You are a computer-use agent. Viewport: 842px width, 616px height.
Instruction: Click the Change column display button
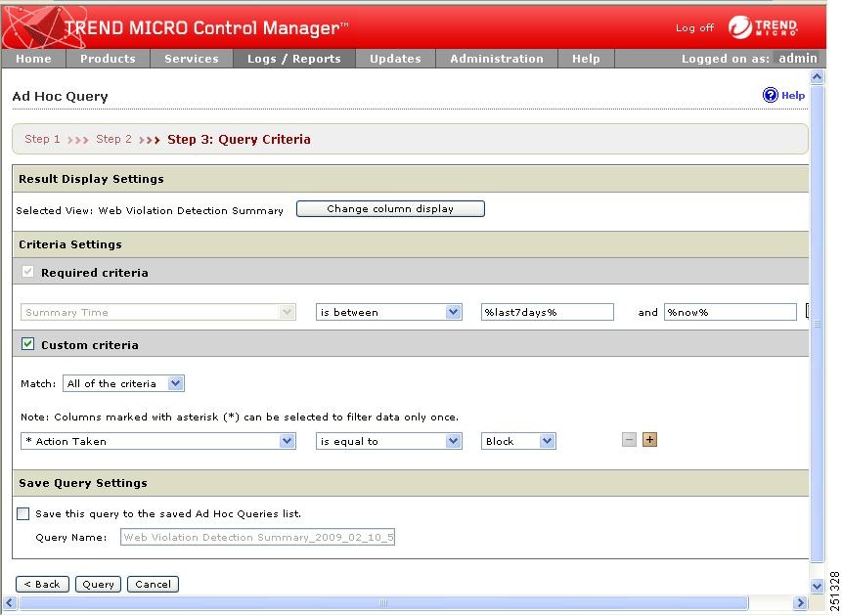389,208
